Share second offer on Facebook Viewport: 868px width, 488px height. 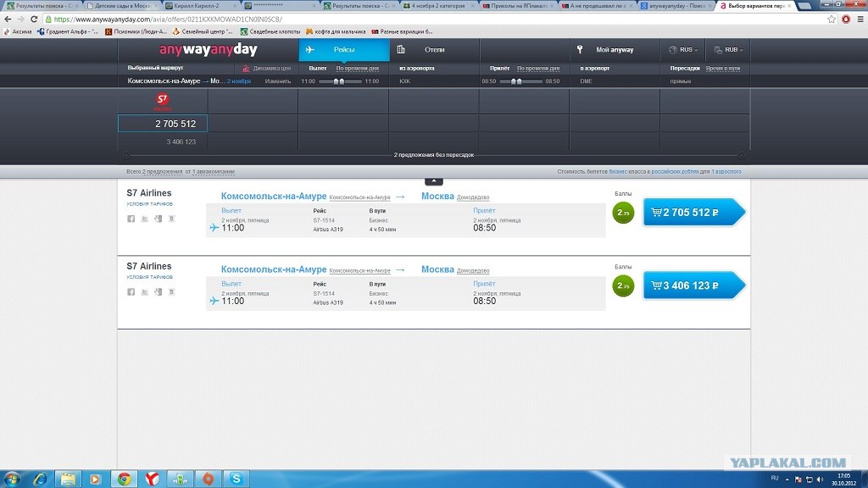[x=131, y=291]
